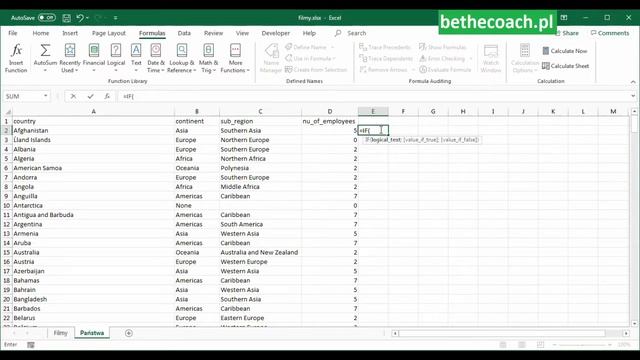Click cell containing Afghanistan
640x360 pixels.
[x=93, y=131]
